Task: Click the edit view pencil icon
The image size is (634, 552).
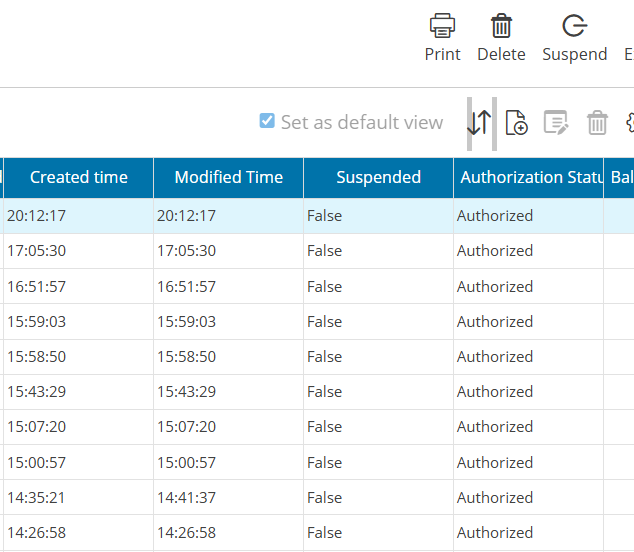Action: 555,123
